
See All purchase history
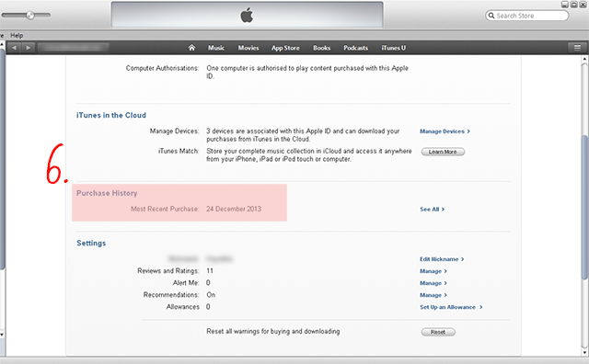click(432, 210)
